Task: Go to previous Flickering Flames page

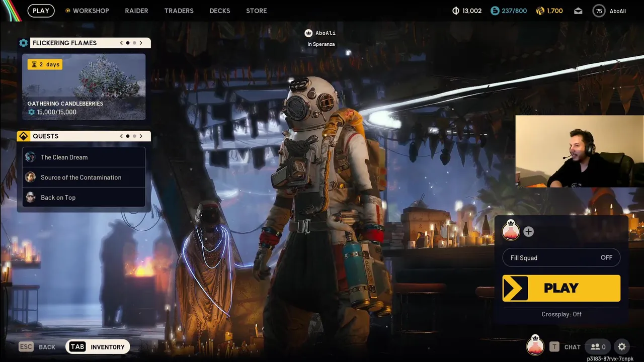Action: click(121, 43)
